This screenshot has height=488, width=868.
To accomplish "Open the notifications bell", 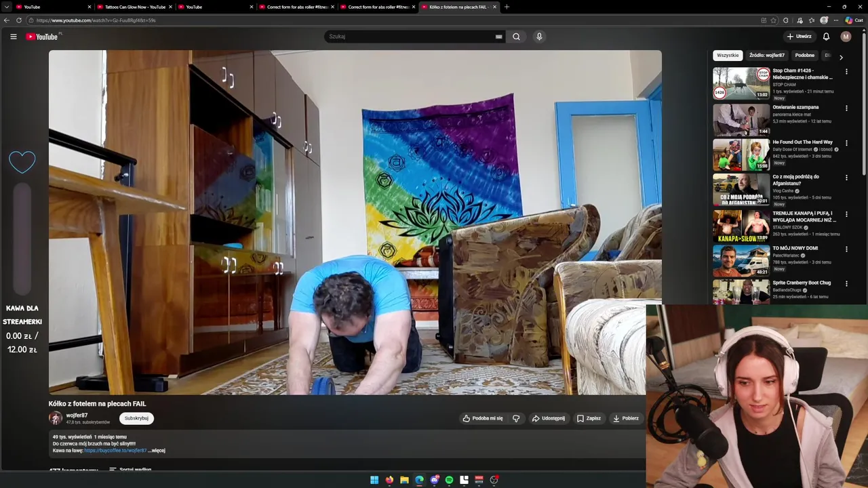I will (826, 37).
